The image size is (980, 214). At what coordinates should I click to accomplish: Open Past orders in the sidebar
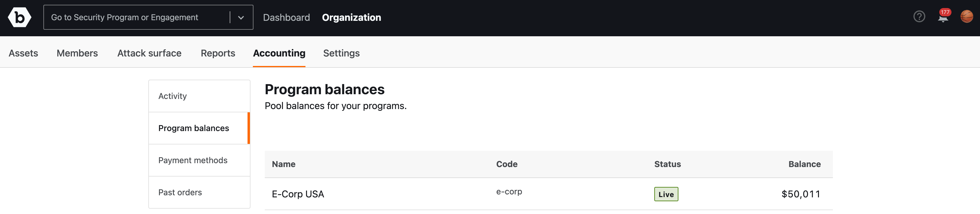(x=199, y=192)
